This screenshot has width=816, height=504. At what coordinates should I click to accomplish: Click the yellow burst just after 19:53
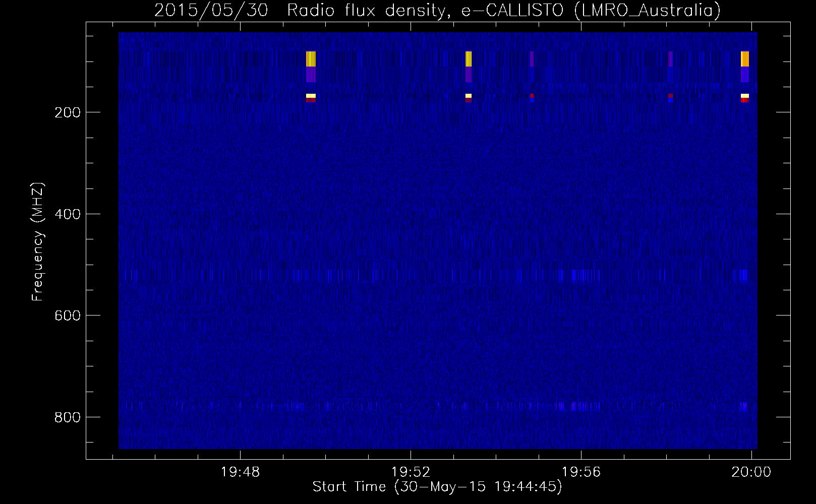[x=469, y=59]
